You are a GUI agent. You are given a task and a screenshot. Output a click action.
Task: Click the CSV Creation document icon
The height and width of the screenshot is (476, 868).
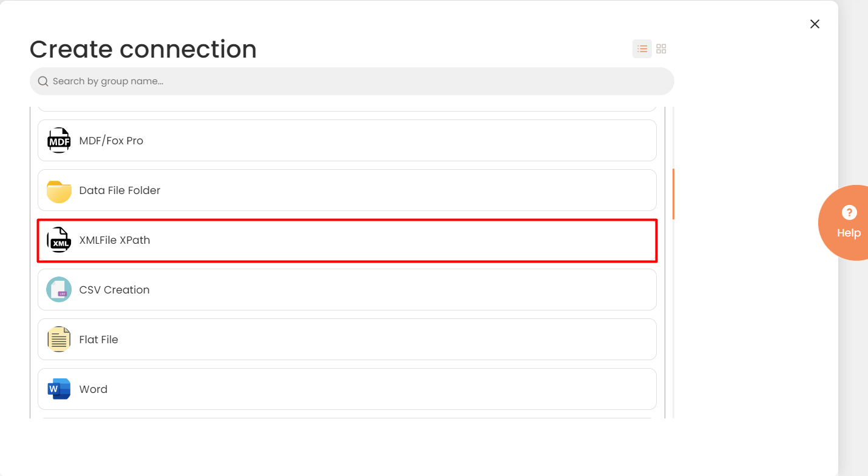(x=58, y=289)
